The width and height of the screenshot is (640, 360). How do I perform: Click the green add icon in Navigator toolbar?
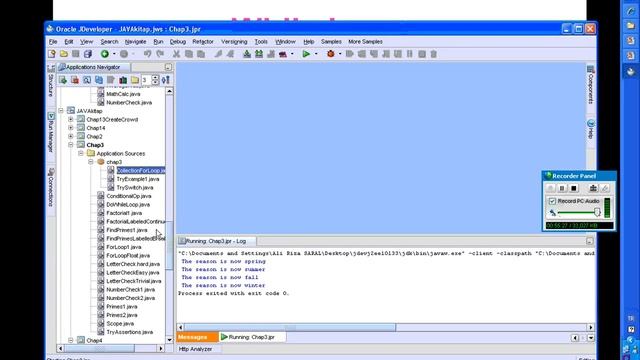[x=63, y=80]
